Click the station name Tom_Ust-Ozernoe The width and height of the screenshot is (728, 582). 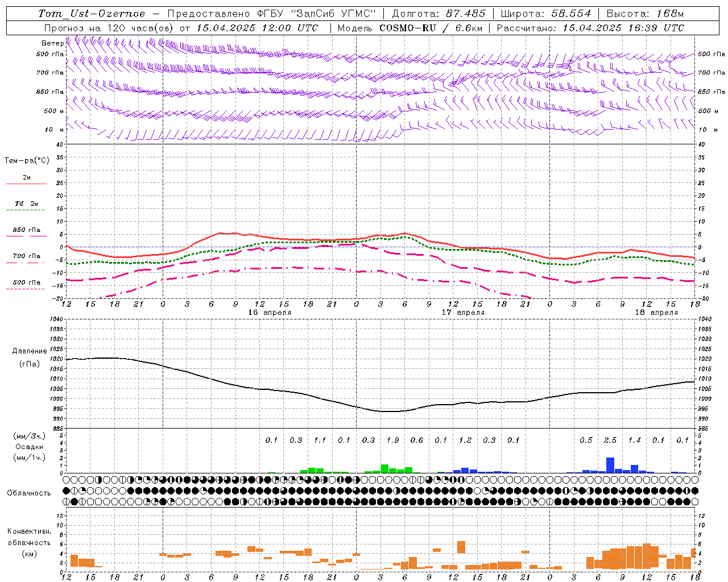(x=92, y=14)
